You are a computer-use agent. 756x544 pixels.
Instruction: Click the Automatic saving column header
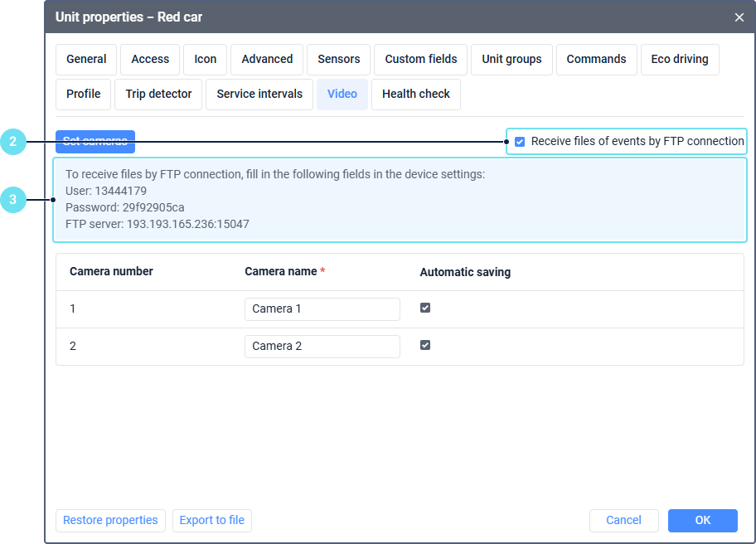(x=465, y=273)
